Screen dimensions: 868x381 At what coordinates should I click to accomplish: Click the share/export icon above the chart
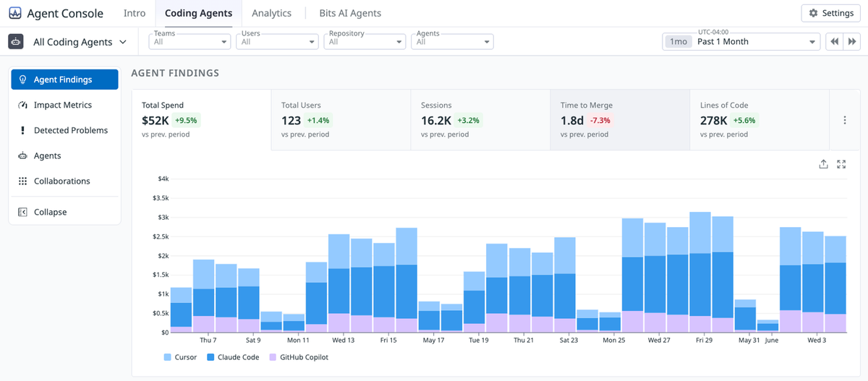(823, 164)
